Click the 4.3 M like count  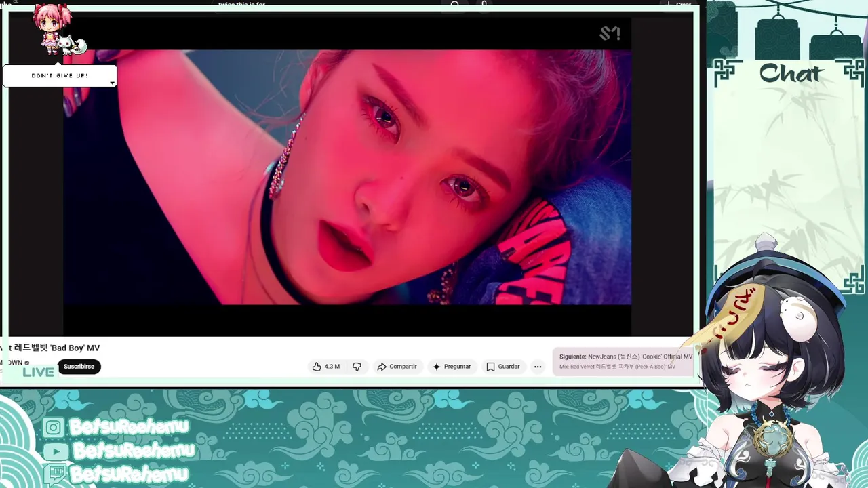click(332, 367)
